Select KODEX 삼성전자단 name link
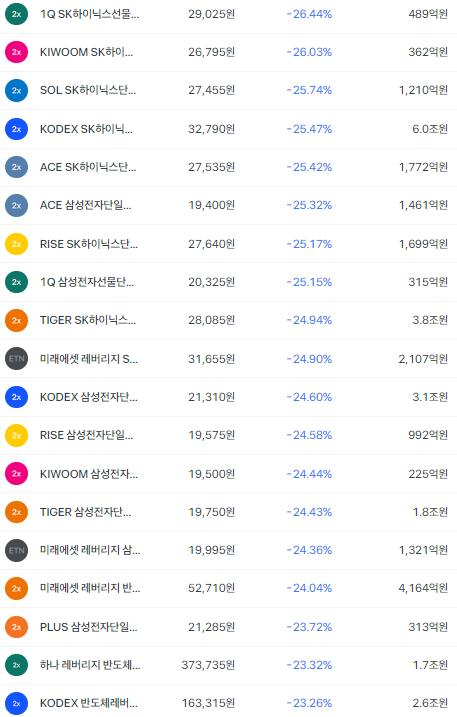This screenshot has height=717, width=457. click(89, 397)
